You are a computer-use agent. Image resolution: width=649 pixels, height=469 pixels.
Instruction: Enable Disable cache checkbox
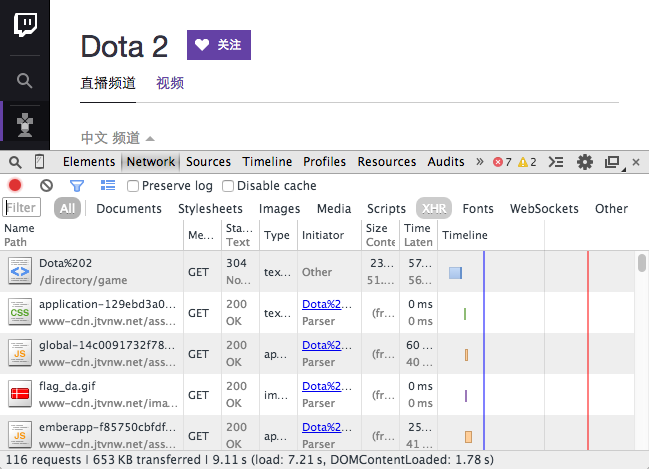pyautogui.click(x=228, y=186)
